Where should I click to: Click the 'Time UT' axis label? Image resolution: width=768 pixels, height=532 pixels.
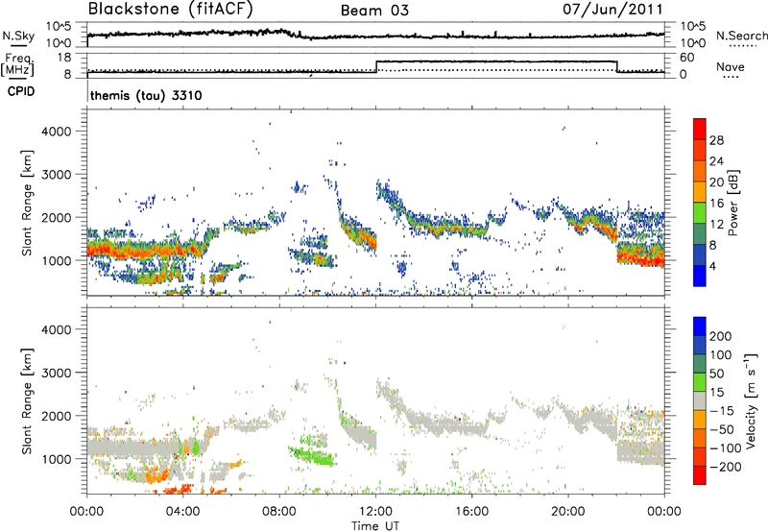tap(375, 526)
